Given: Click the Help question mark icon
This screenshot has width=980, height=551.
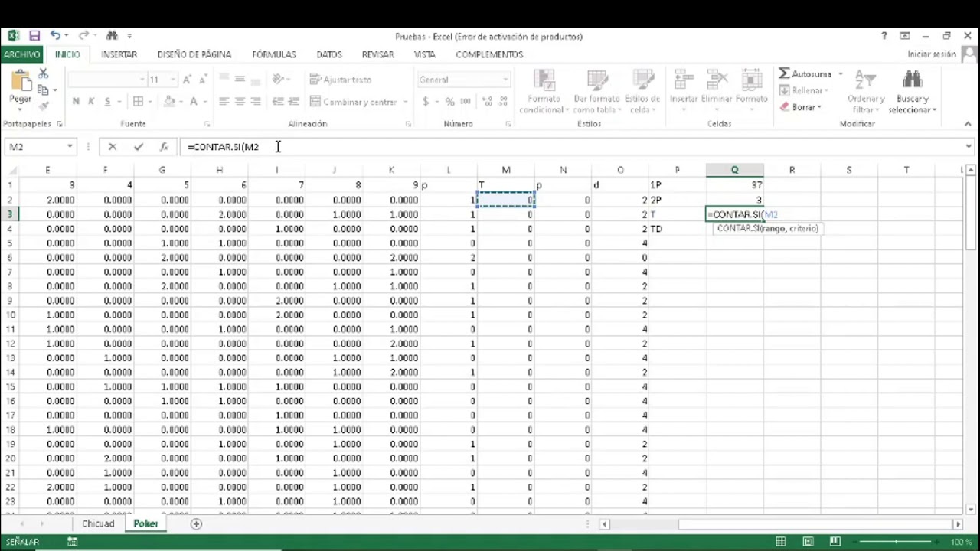Looking at the screenshot, I should coord(884,36).
